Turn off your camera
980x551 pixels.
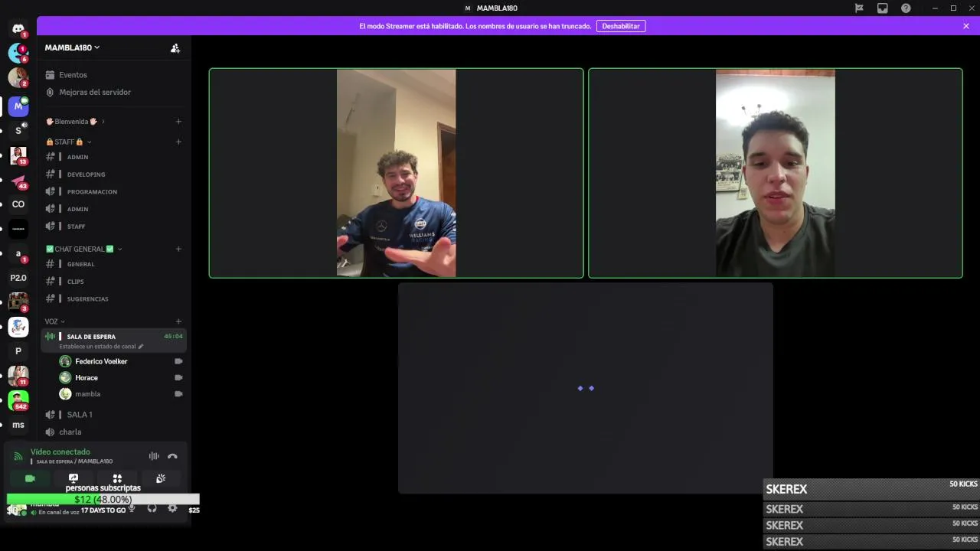(x=30, y=478)
